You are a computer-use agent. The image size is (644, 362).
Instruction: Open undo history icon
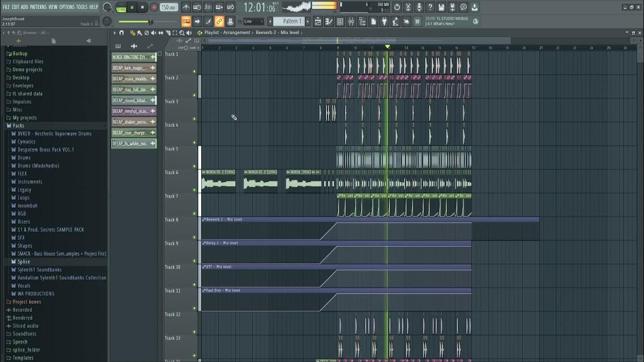tap(397, 7)
